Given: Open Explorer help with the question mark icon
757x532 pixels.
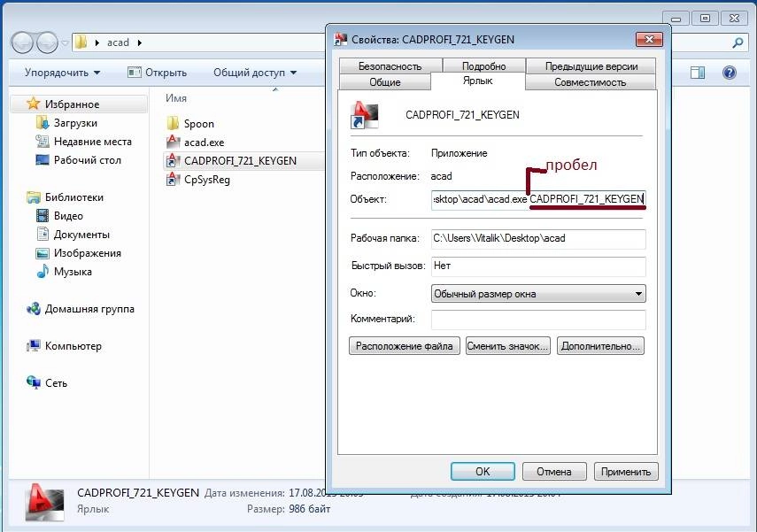Looking at the screenshot, I should 729,73.
